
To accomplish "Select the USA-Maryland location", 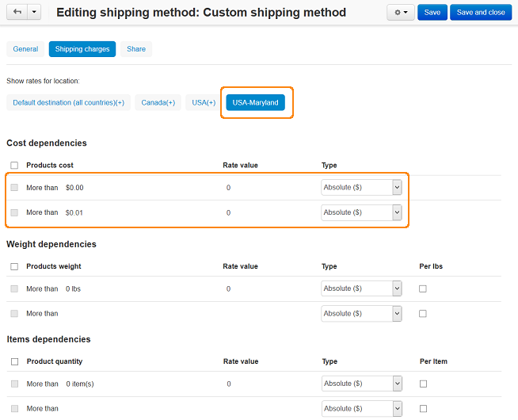I will tap(255, 102).
